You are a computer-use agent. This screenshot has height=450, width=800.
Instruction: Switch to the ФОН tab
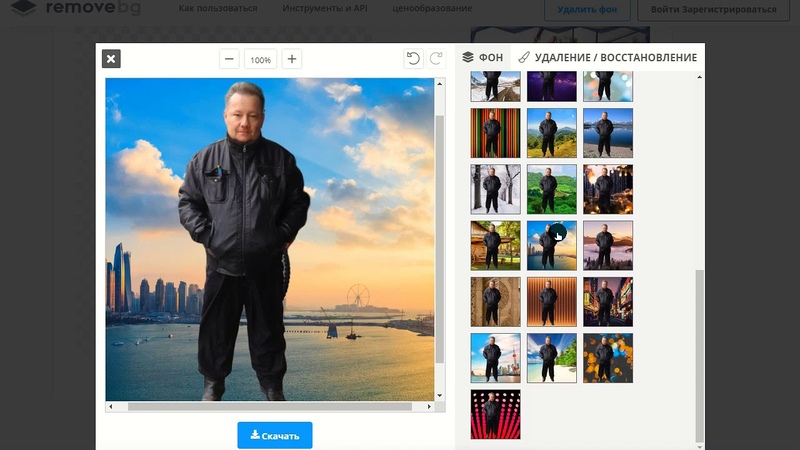(483, 57)
